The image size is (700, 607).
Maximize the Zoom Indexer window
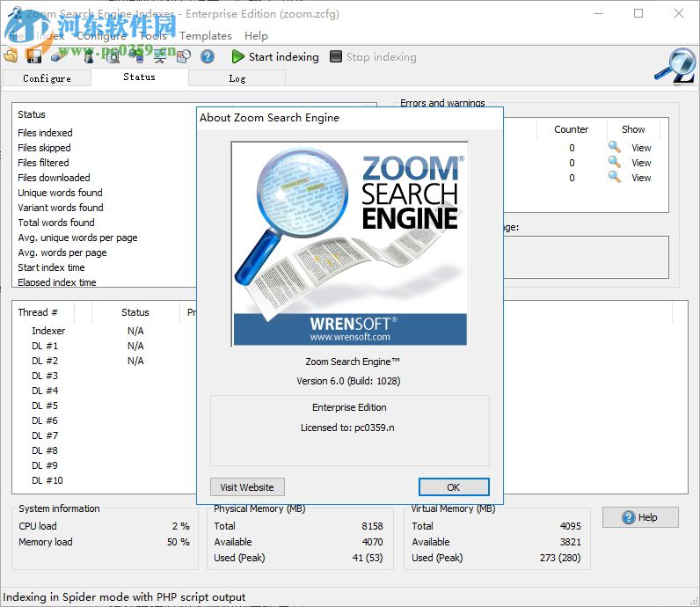638,13
